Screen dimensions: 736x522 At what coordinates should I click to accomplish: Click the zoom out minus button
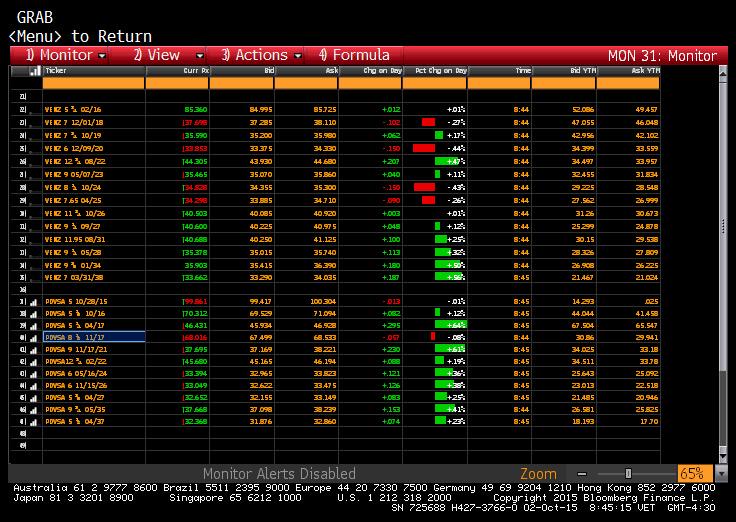pos(582,474)
